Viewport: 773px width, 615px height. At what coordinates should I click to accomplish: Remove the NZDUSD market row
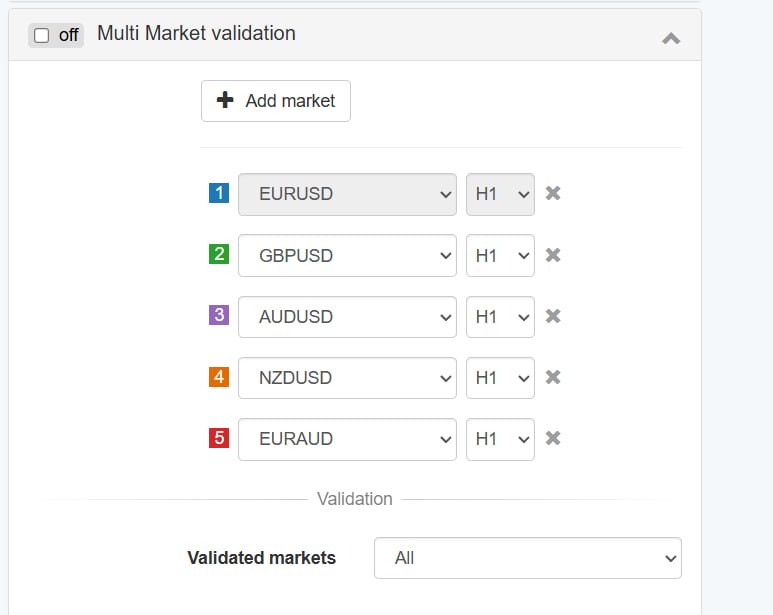pyautogui.click(x=553, y=377)
